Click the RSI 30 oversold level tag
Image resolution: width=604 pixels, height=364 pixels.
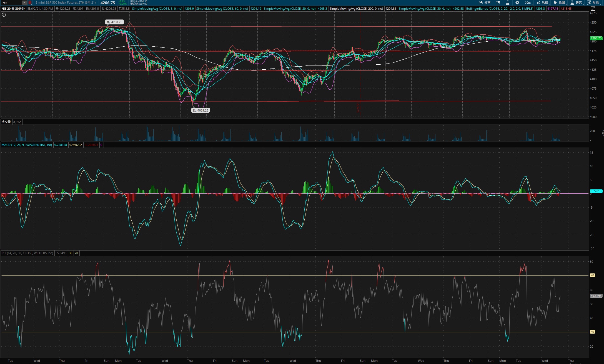[x=592, y=332]
